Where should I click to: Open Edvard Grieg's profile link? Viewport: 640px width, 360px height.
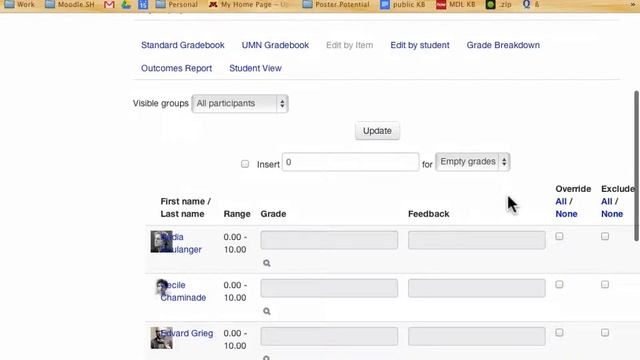pos(187,333)
